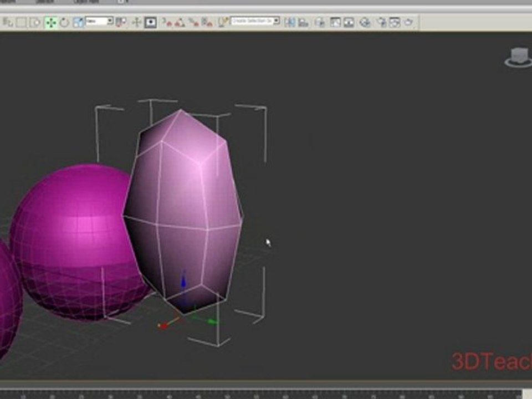Open the Curve Editor
Image resolution: width=532 pixels, height=399 pixels.
pos(335,22)
